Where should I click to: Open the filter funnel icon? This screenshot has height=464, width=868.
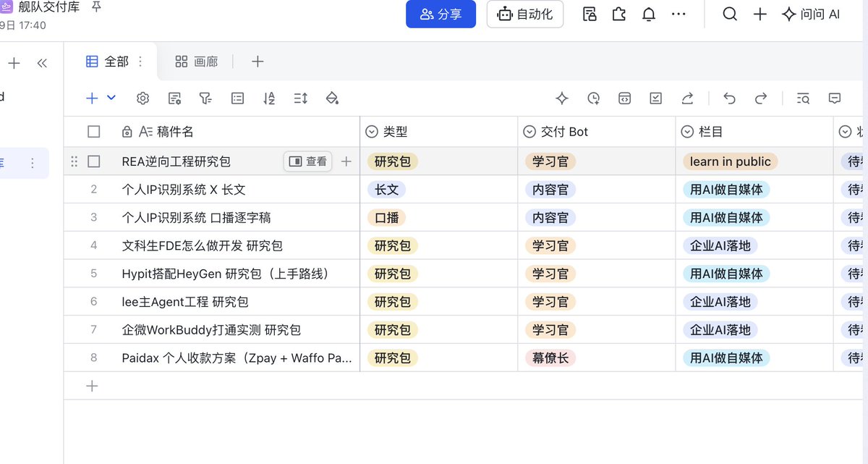click(x=205, y=98)
